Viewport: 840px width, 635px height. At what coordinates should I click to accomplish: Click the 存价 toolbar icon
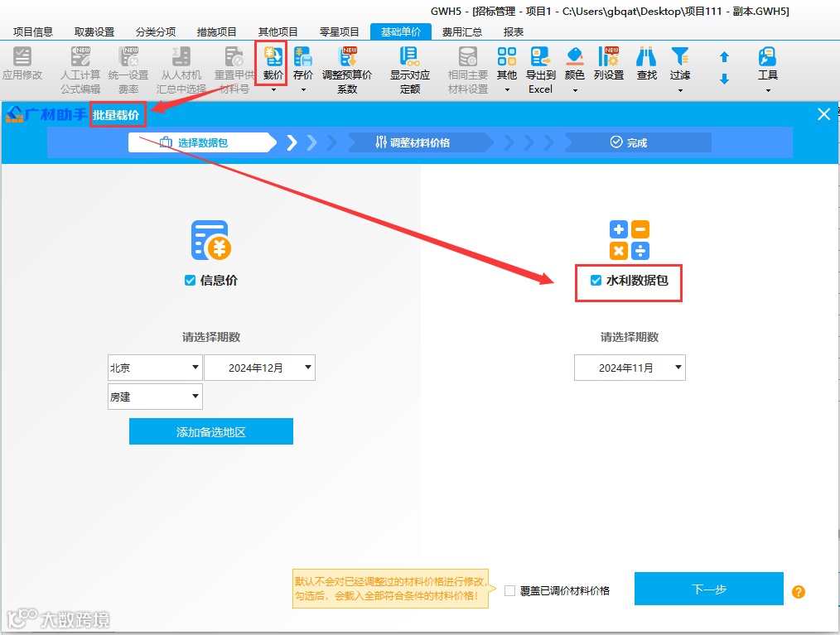(x=302, y=56)
